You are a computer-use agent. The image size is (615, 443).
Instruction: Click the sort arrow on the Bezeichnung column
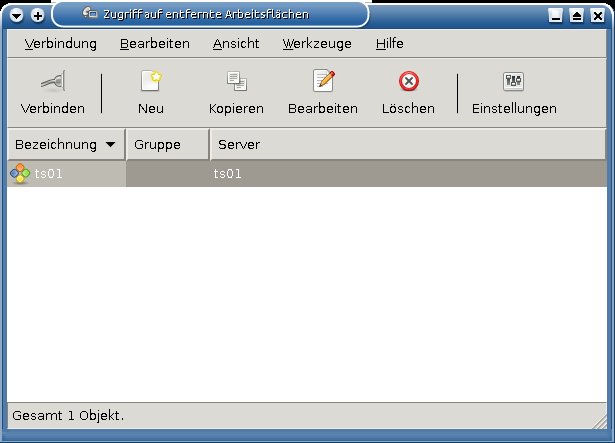[x=110, y=145]
